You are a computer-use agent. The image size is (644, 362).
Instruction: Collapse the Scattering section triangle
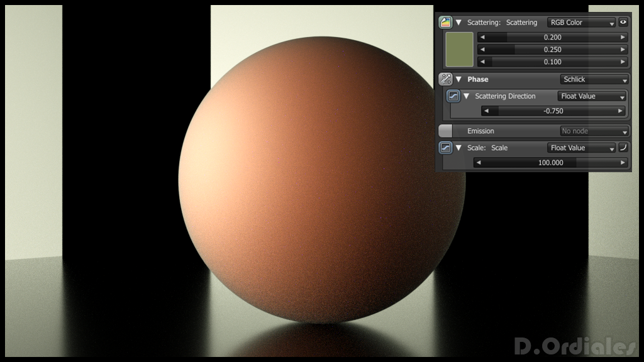pyautogui.click(x=458, y=22)
